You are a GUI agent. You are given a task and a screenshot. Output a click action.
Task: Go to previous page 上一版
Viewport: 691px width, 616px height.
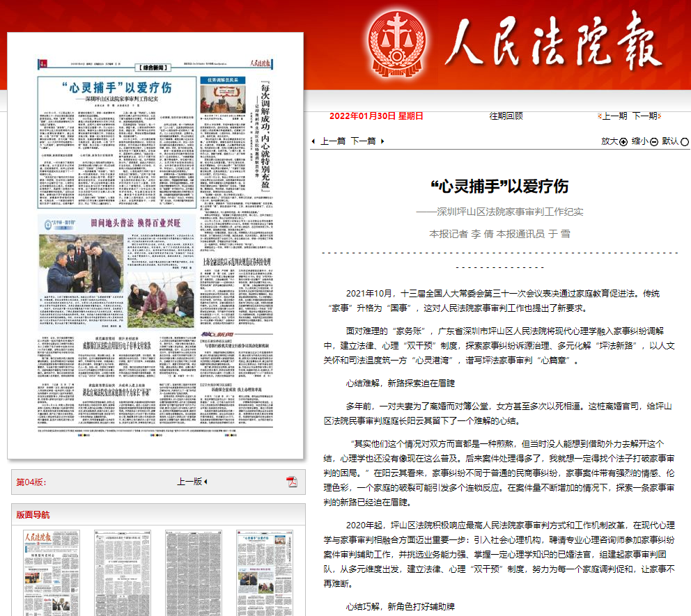(x=192, y=482)
